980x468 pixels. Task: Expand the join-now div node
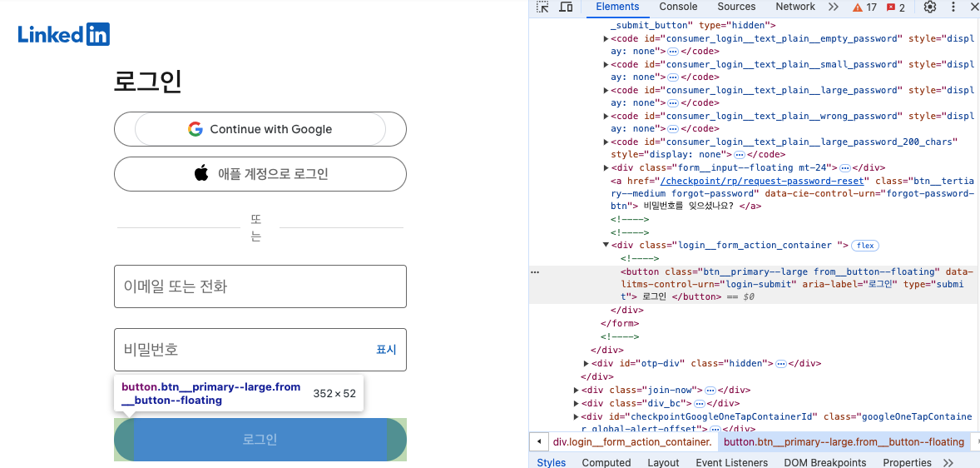click(576, 390)
